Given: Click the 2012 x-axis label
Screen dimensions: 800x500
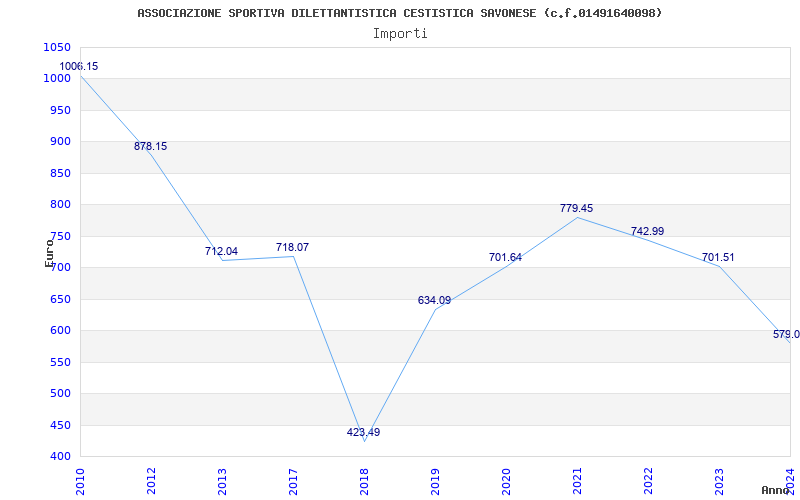Looking at the screenshot, I should tap(151, 481).
